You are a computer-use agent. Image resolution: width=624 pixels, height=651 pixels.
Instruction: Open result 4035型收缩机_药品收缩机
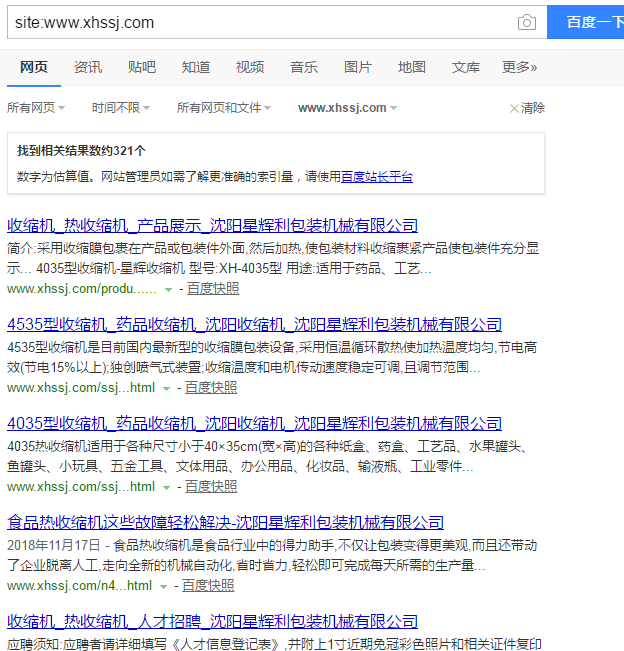tap(254, 423)
